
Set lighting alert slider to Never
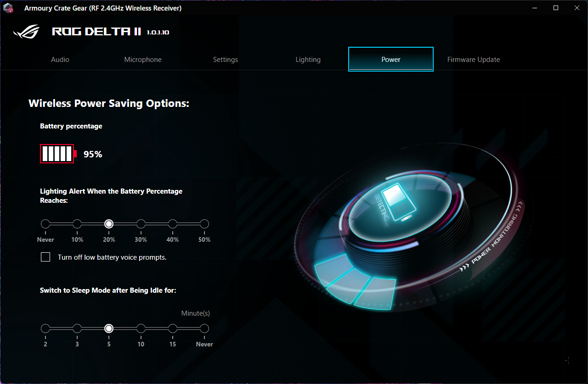coord(45,224)
